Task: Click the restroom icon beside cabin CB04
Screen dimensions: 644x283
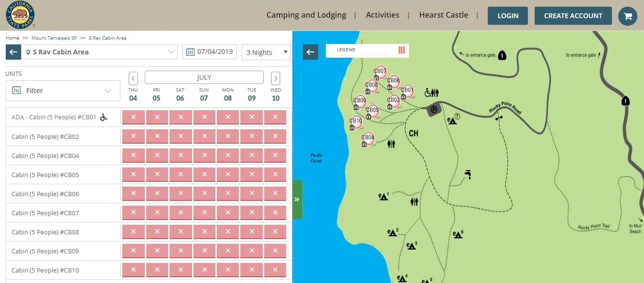Action: [391, 144]
